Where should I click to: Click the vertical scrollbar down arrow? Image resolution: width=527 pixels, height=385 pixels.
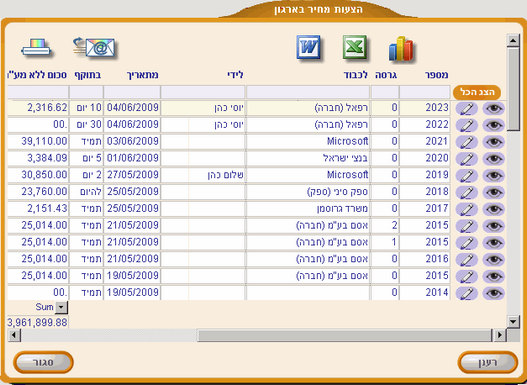[513, 322]
